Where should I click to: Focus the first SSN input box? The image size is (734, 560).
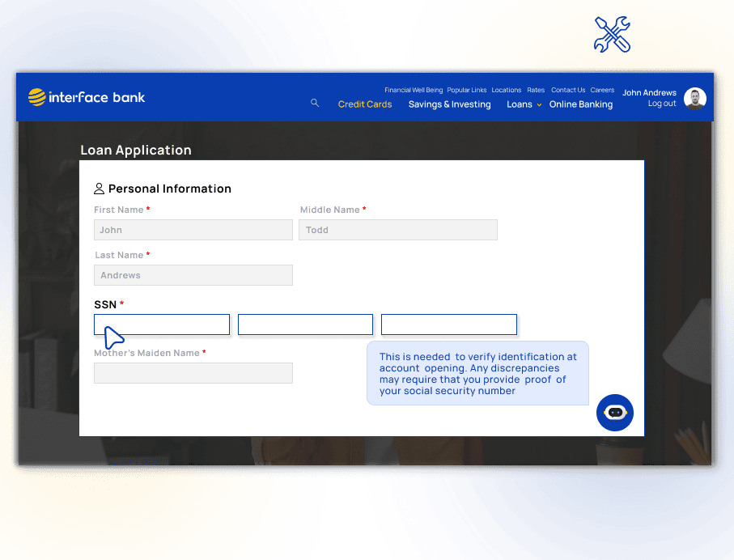tap(162, 325)
